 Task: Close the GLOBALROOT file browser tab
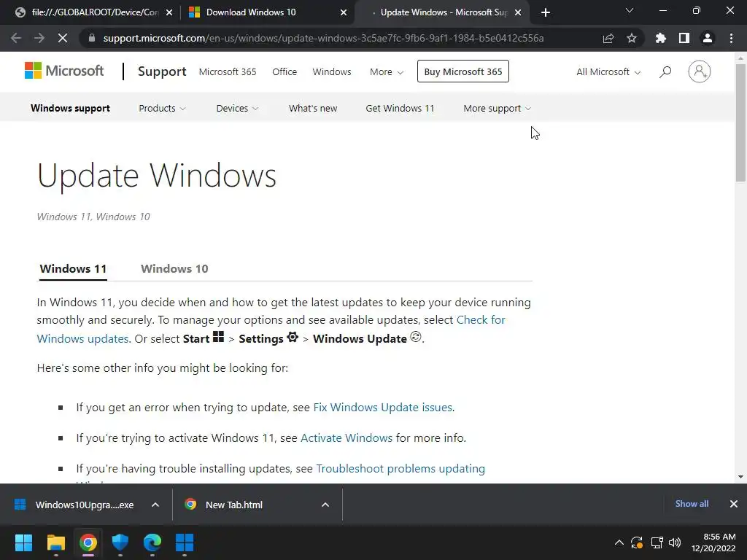click(x=169, y=12)
